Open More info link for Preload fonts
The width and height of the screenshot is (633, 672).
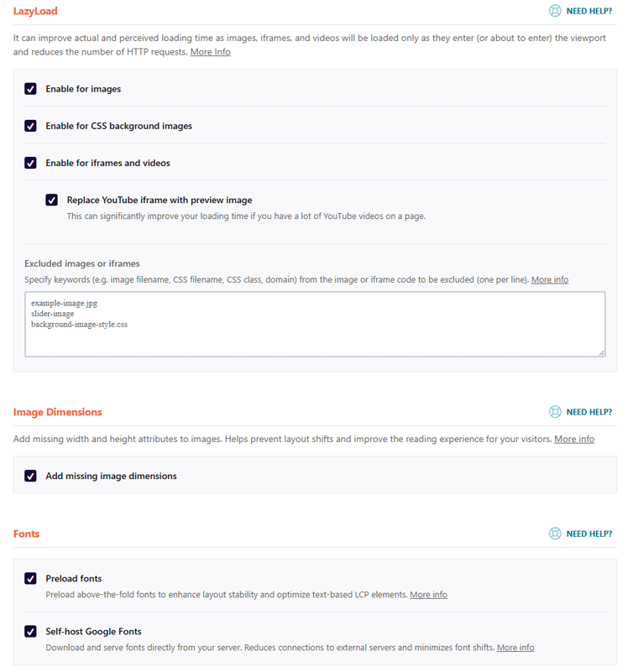pos(428,595)
